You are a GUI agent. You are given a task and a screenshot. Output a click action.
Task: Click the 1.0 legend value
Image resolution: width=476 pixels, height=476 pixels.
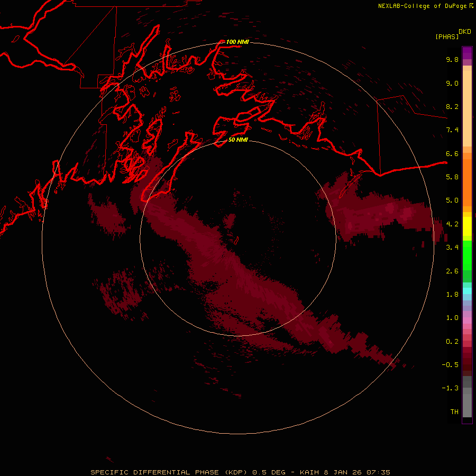pyautogui.click(x=452, y=318)
